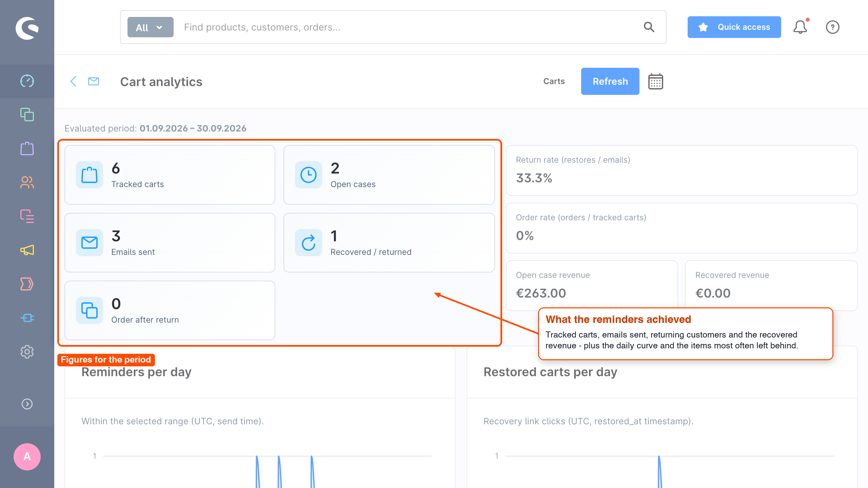The image size is (868, 488).
Task: Click the Order after return card icon
Action: tap(89, 310)
